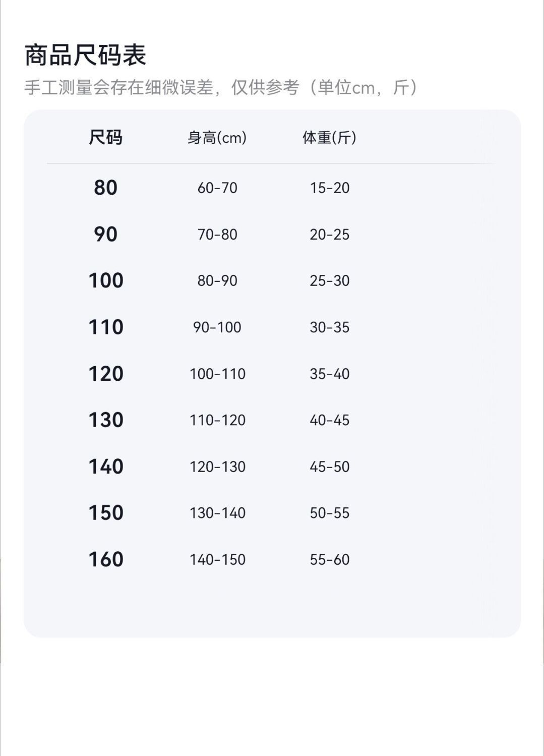Image resolution: width=544 pixels, height=756 pixels.
Task: Click the weight range "15-20"
Action: 330,188
